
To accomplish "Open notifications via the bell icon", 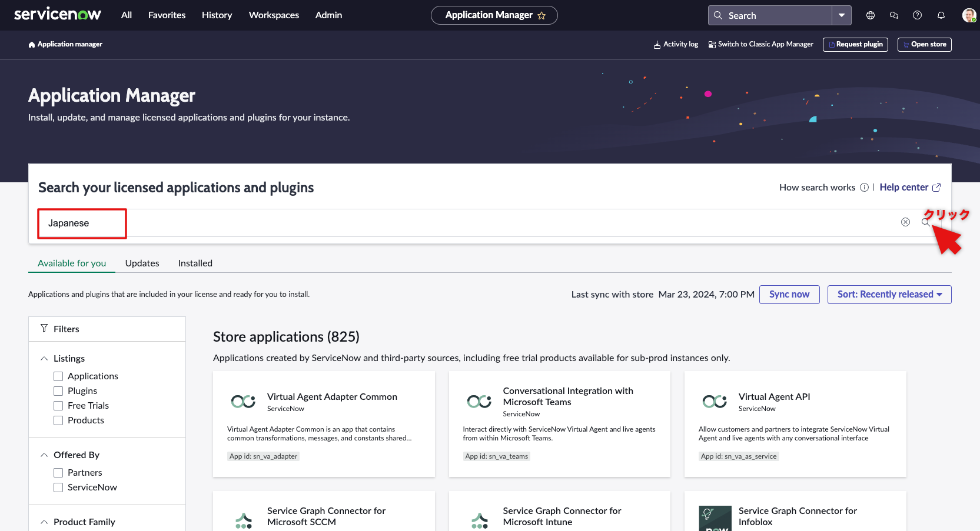I will 941,15.
